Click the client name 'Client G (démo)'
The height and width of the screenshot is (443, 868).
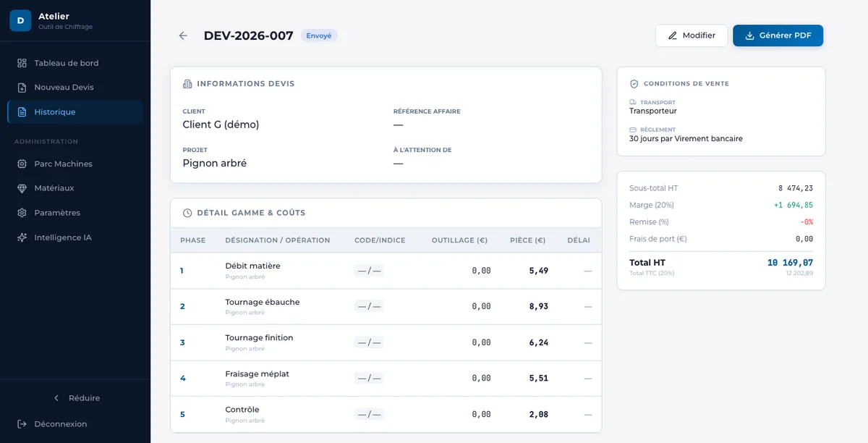coord(221,125)
